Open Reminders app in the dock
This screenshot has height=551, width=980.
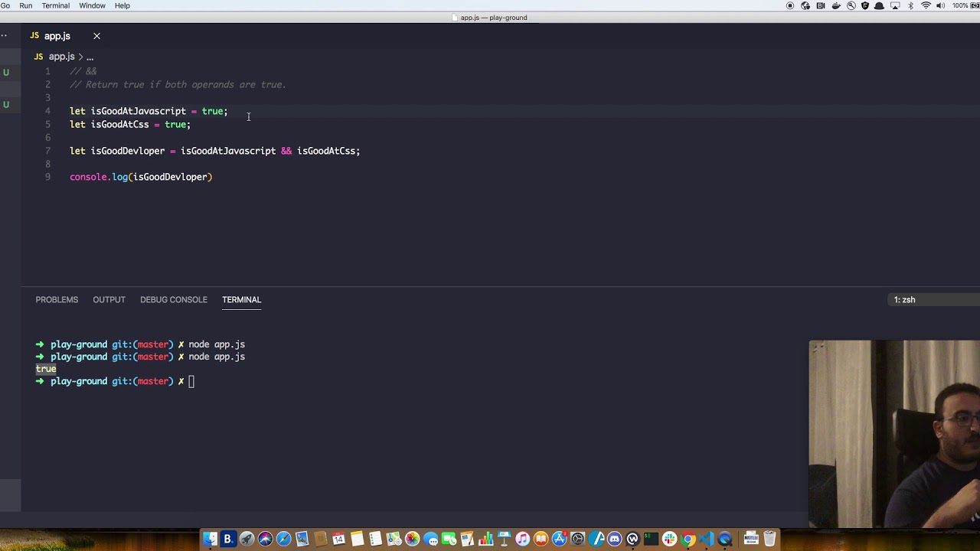click(x=375, y=540)
